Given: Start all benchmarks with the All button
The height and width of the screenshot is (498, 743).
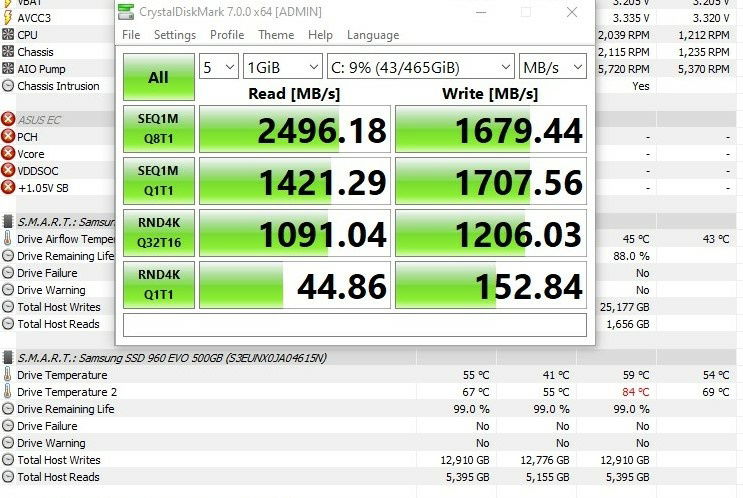Looking at the screenshot, I should [x=159, y=77].
